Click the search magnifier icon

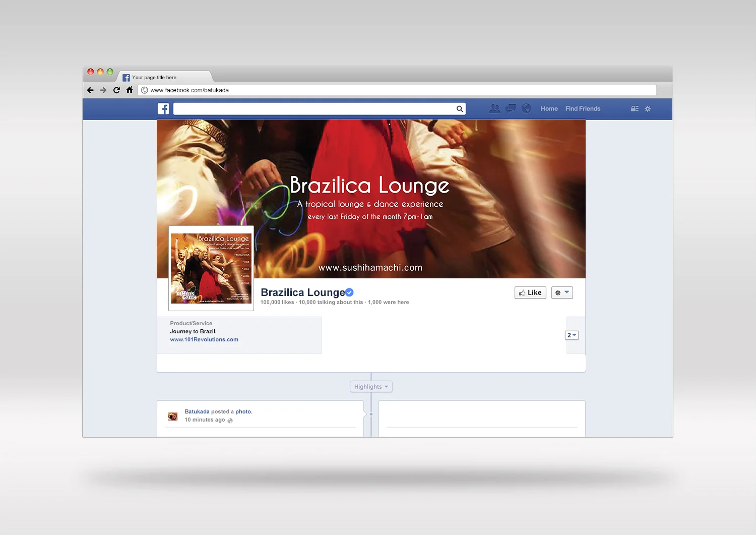click(460, 108)
